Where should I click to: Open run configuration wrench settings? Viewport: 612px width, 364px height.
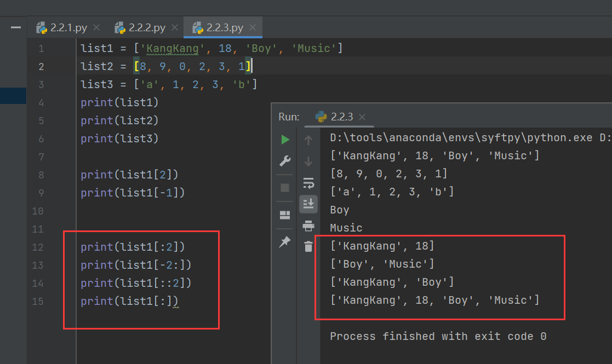click(x=285, y=161)
